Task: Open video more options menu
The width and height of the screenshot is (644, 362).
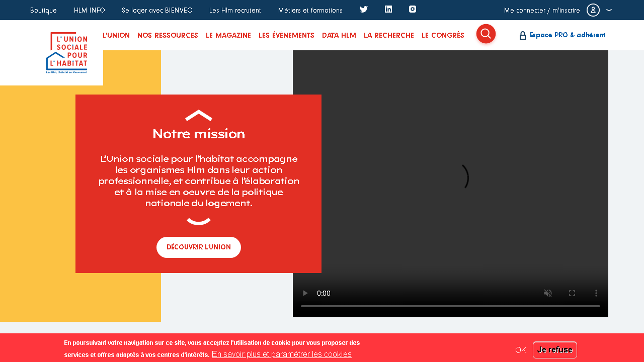Action: tap(596, 293)
